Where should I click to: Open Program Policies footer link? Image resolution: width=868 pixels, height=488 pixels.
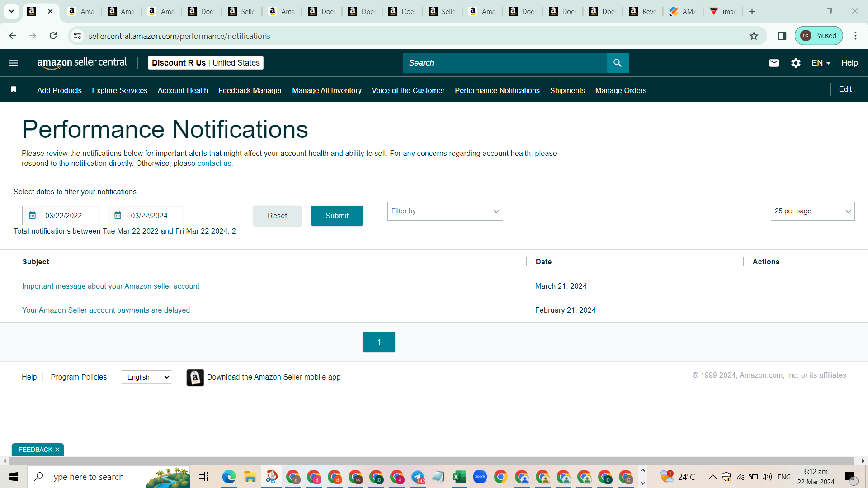pyautogui.click(x=79, y=377)
